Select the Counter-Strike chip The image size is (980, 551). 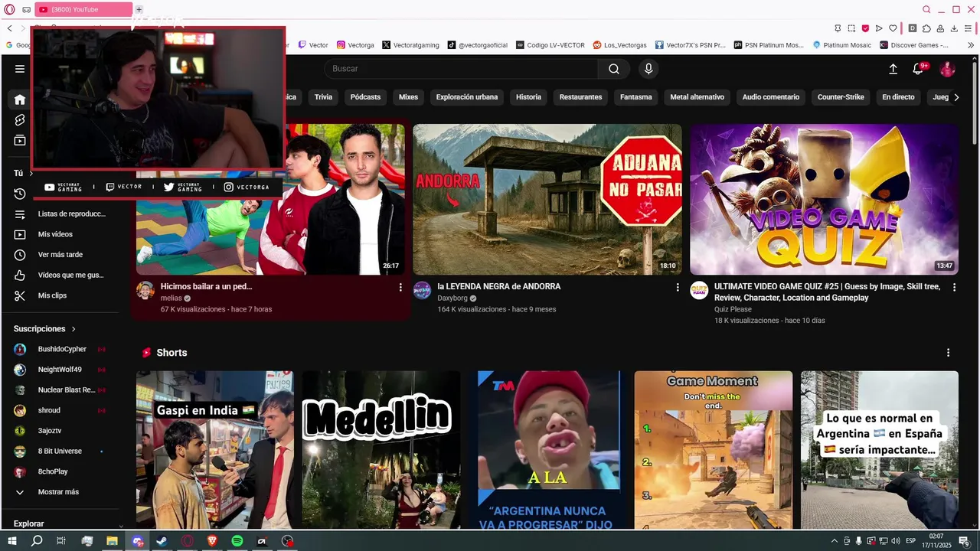pos(841,97)
